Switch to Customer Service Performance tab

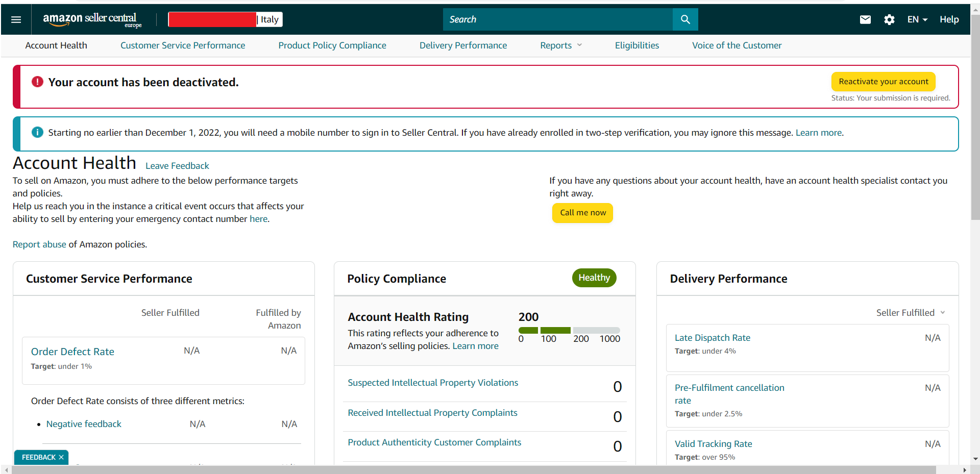coord(183,45)
